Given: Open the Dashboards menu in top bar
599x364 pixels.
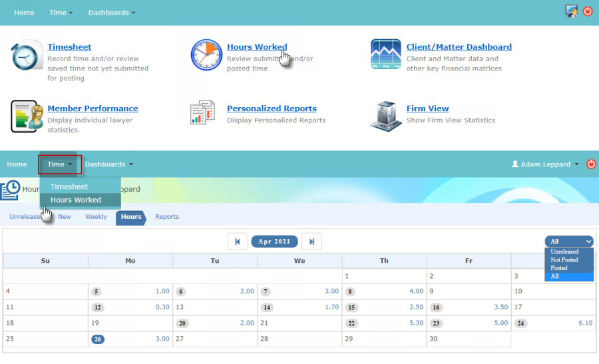Looking at the screenshot, I should coord(112,13).
